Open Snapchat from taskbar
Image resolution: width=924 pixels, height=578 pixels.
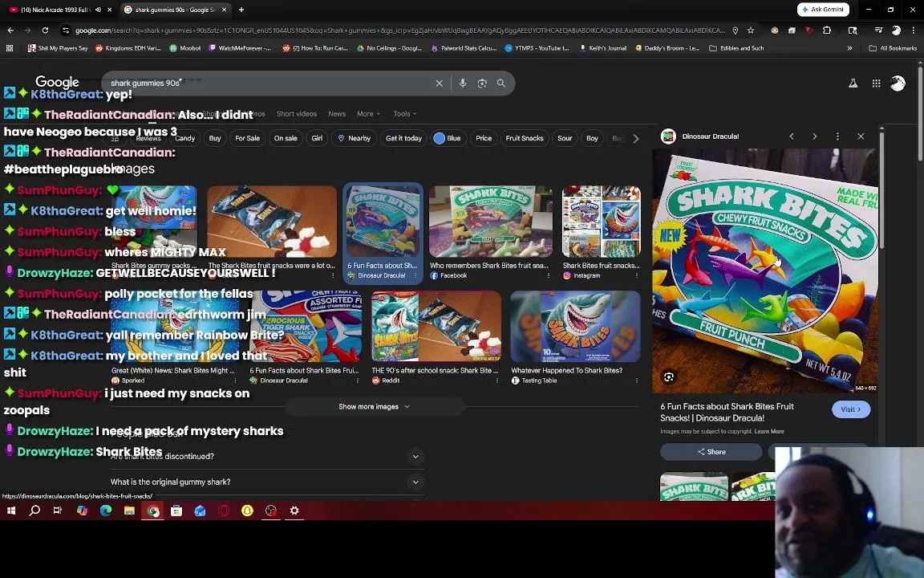tap(247, 511)
